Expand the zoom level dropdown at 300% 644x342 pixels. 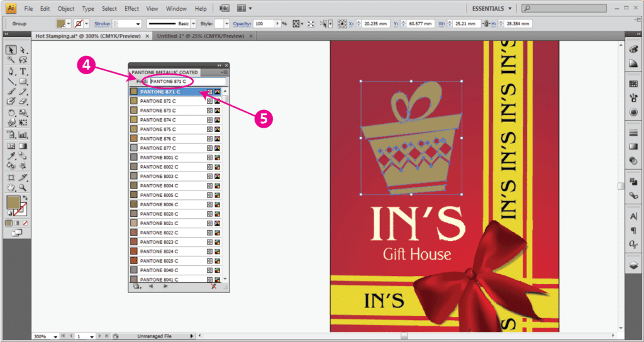57,337
